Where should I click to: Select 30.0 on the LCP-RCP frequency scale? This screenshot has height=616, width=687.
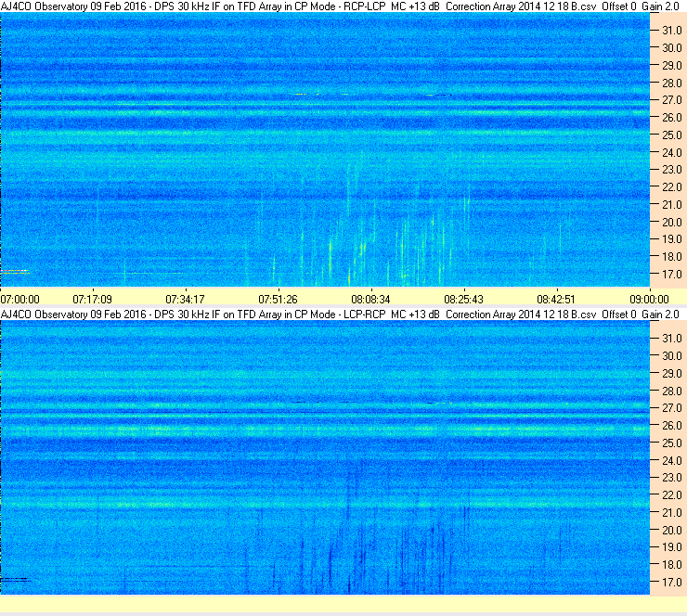(x=672, y=355)
